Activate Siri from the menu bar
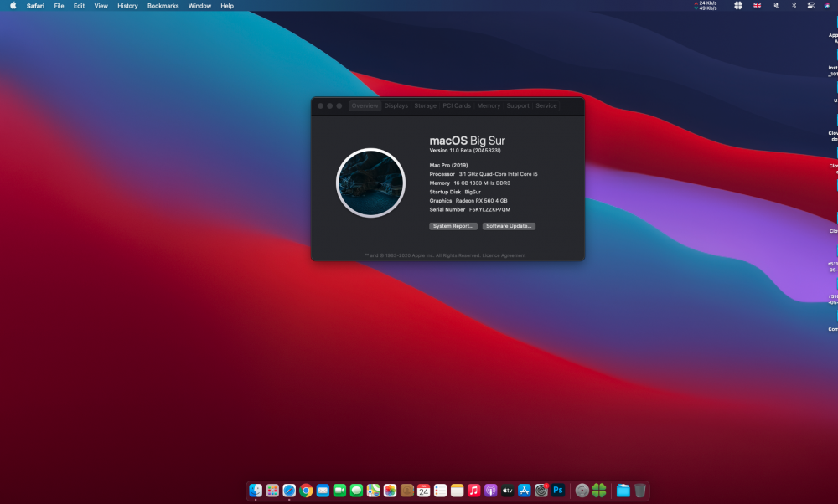The width and height of the screenshot is (838, 504). tap(827, 5)
